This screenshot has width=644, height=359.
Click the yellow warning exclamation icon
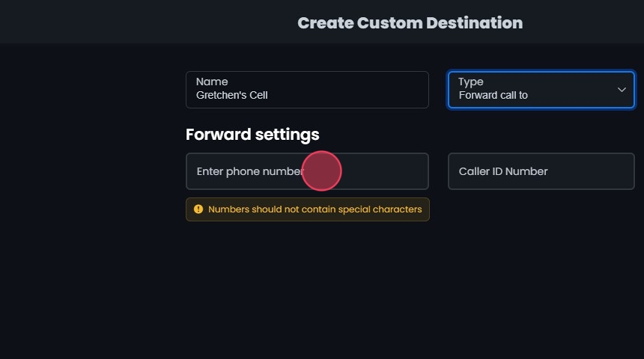pyautogui.click(x=198, y=209)
